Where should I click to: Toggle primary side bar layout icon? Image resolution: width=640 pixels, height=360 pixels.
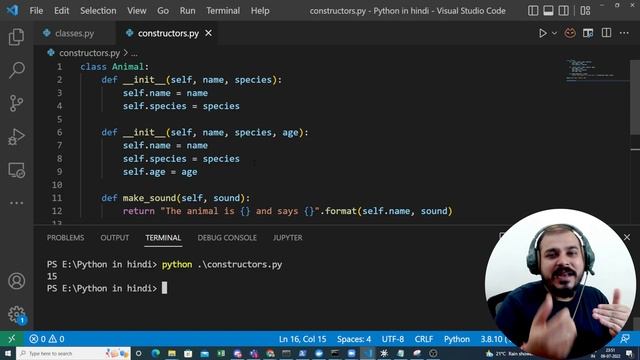coord(533,11)
